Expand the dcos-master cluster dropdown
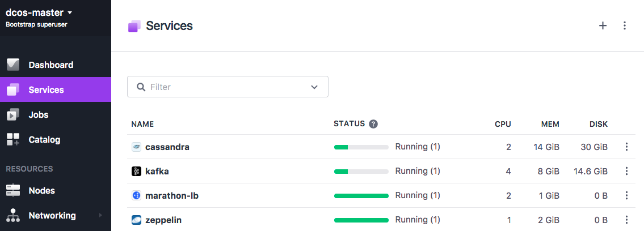Image resolution: width=644 pixels, height=231 pixels. [x=70, y=12]
